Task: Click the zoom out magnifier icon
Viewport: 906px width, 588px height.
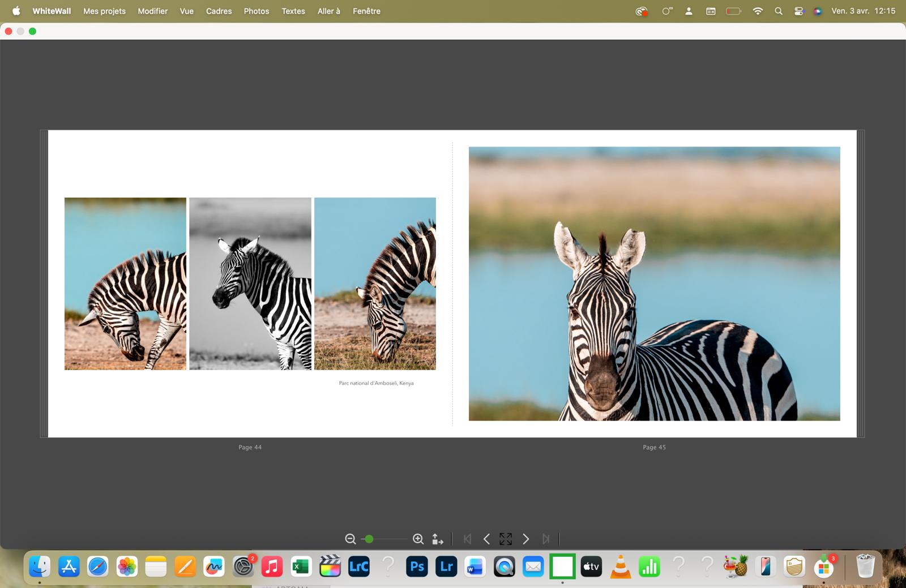Action: click(x=351, y=539)
